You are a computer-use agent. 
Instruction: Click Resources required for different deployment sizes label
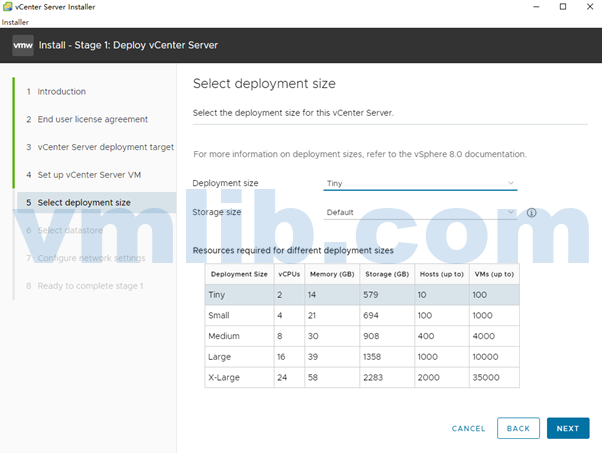click(293, 250)
